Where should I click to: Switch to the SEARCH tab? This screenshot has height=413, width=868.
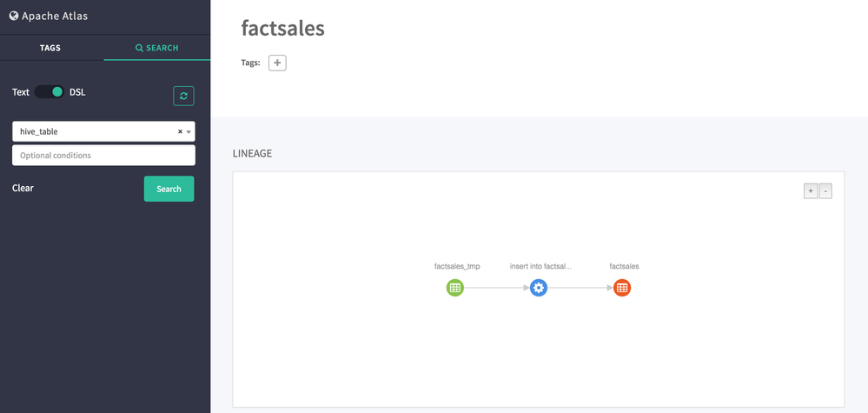click(x=157, y=48)
